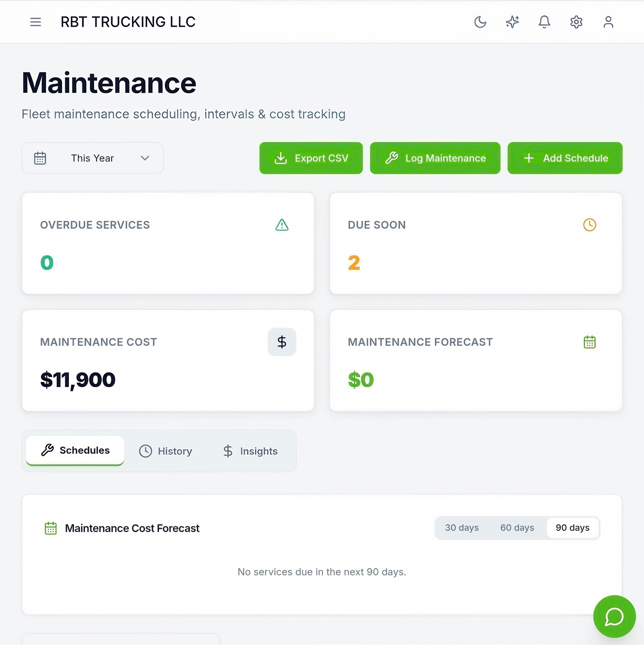644x645 pixels.
Task: Click the Export CSV button
Action: [311, 158]
